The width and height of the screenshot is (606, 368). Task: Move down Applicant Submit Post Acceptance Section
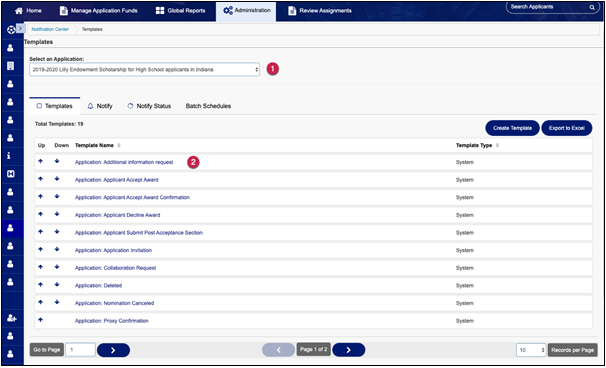coord(57,232)
